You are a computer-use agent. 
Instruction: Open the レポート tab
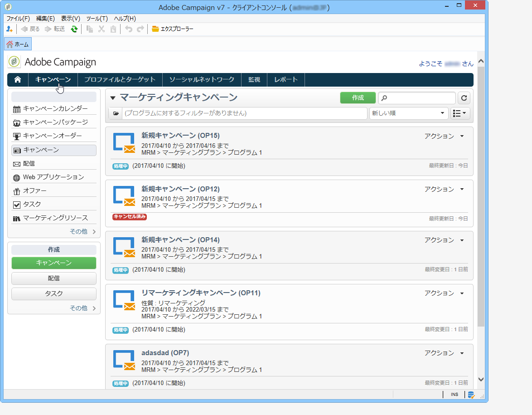pyautogui.click(x=285, y=79)
